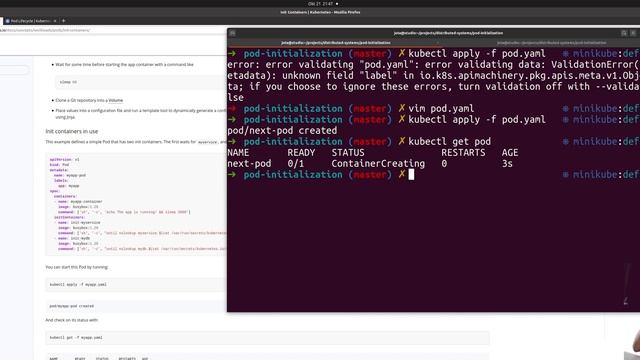Screen dimensions: 640x360
Task: Close the Pod Lifecycle Firefox tab
Action: [55, 20]
